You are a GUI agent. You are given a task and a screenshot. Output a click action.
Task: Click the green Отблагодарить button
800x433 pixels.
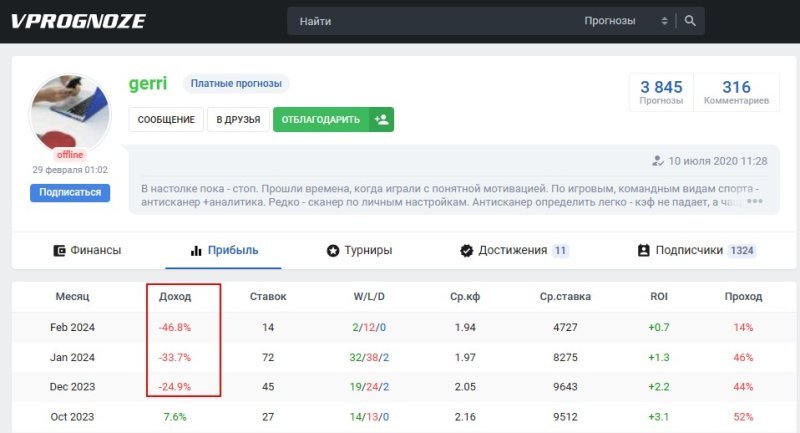pyautogui.click(x=320, y=120)
